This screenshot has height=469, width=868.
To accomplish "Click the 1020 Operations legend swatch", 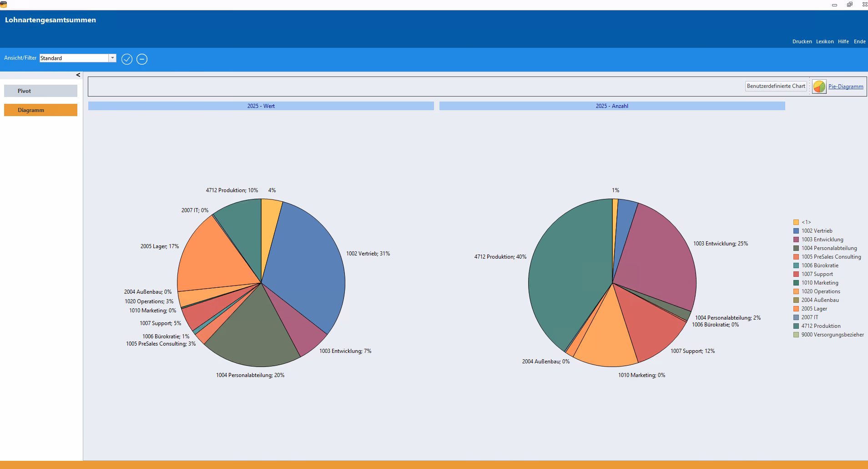I will (796, 291).
